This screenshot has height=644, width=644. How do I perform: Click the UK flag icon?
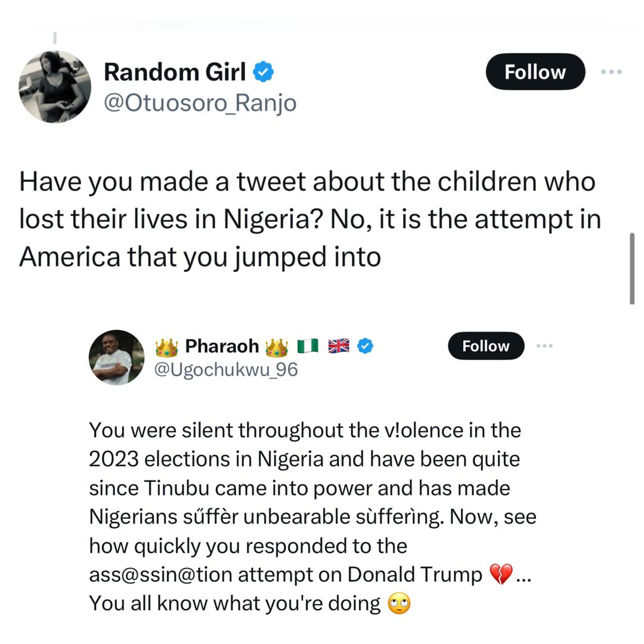click(339, 346)
